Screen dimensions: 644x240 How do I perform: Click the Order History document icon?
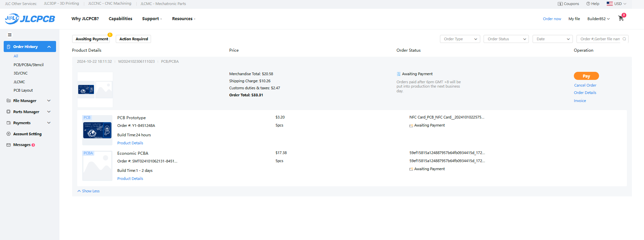click(x=9, y=47)
